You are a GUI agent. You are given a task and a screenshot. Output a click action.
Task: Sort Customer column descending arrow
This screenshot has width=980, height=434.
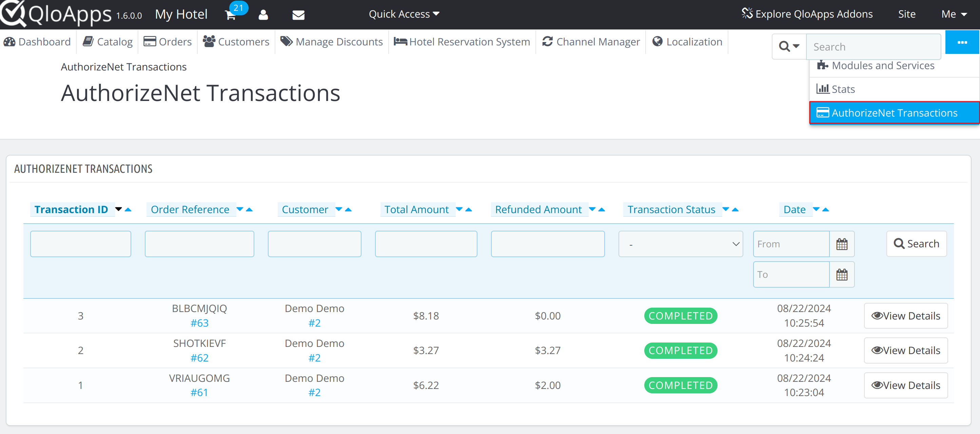pos(338,209)
